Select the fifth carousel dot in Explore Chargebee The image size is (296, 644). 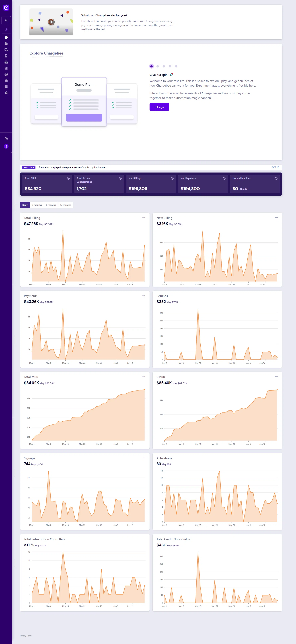[x=176, y=66]
